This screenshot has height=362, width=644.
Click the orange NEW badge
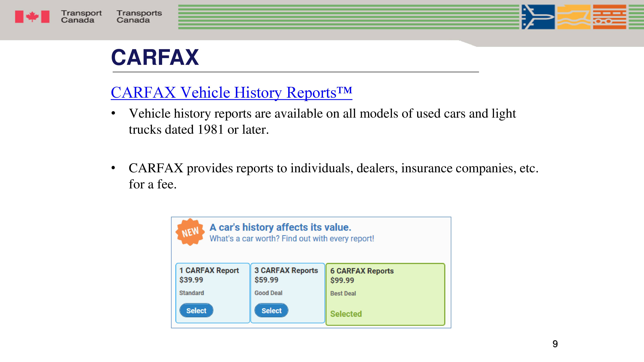point(190,232)
